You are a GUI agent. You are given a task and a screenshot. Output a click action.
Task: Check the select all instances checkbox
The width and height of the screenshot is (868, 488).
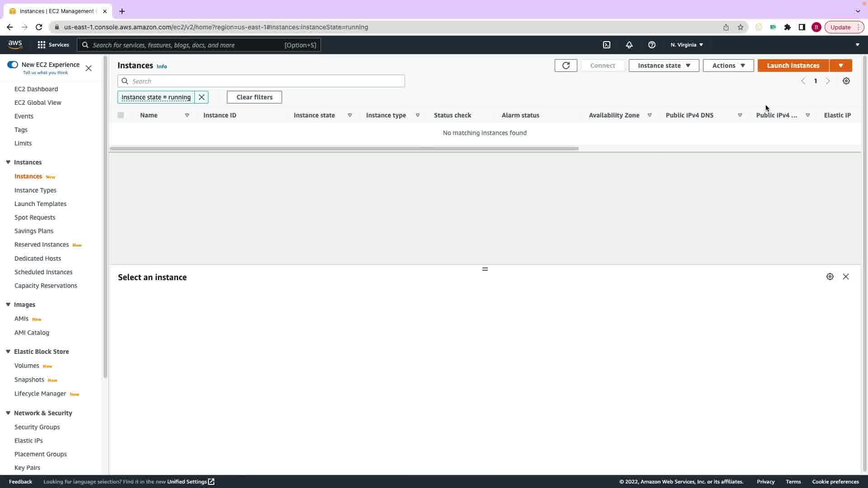coord(121,115)
